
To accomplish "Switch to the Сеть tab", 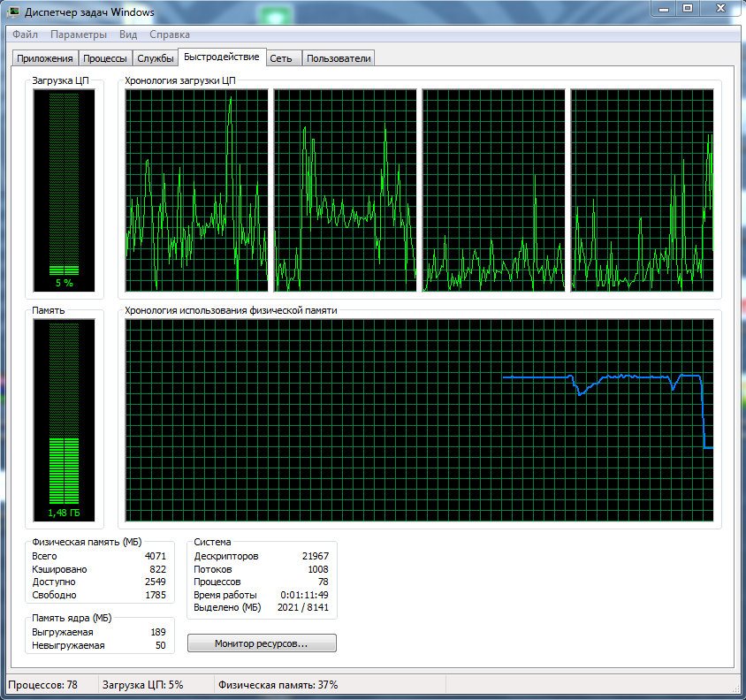I will pyautogui.click(x=281, y=58).
